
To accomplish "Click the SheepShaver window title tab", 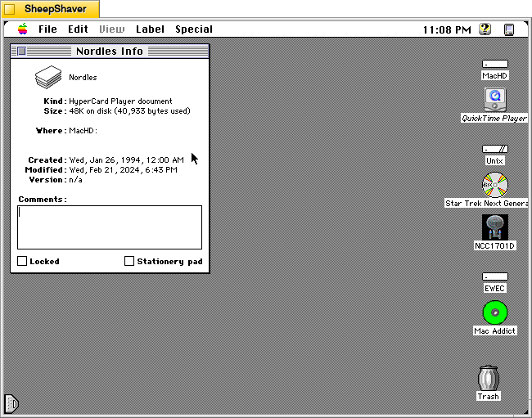I will click(51, 9).
